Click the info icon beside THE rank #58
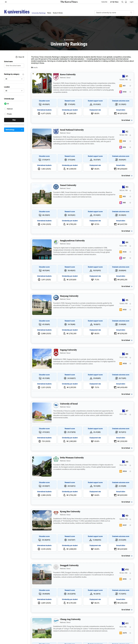The width and height of the screenshot is (138, 644). (130, 147)
